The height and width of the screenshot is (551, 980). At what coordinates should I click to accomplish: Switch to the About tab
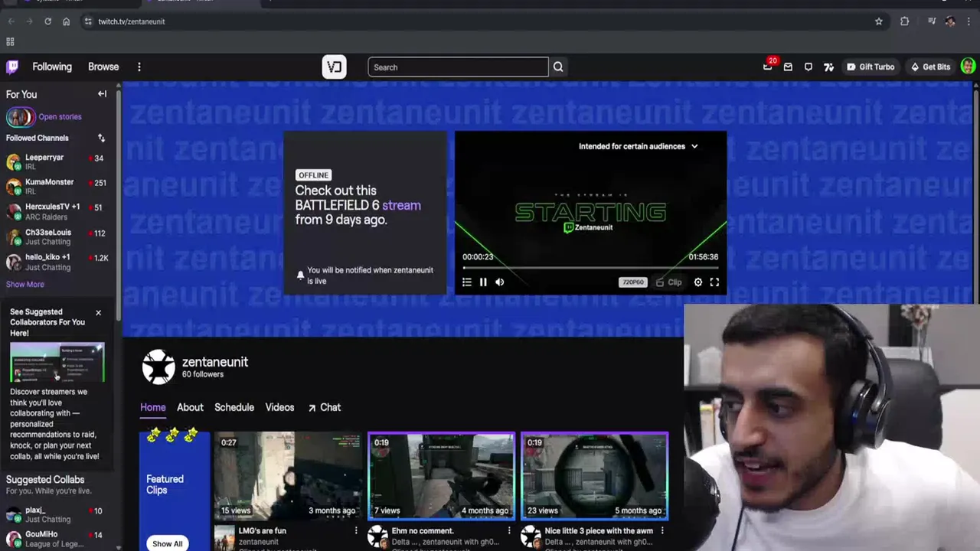[190, 407]
